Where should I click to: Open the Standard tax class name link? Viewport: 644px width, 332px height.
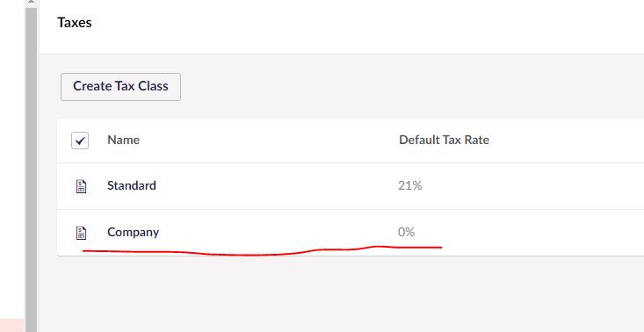[x=132, y=185]
